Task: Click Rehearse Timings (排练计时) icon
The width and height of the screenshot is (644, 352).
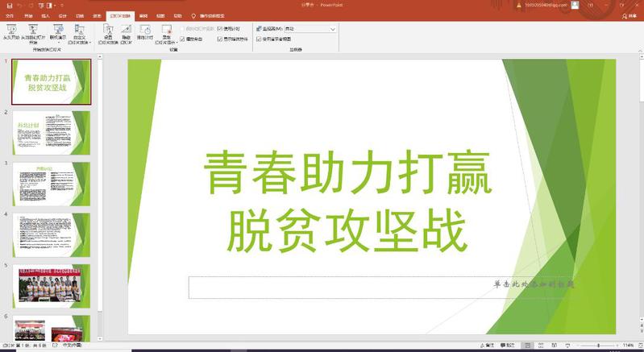Action: point(146,33)
